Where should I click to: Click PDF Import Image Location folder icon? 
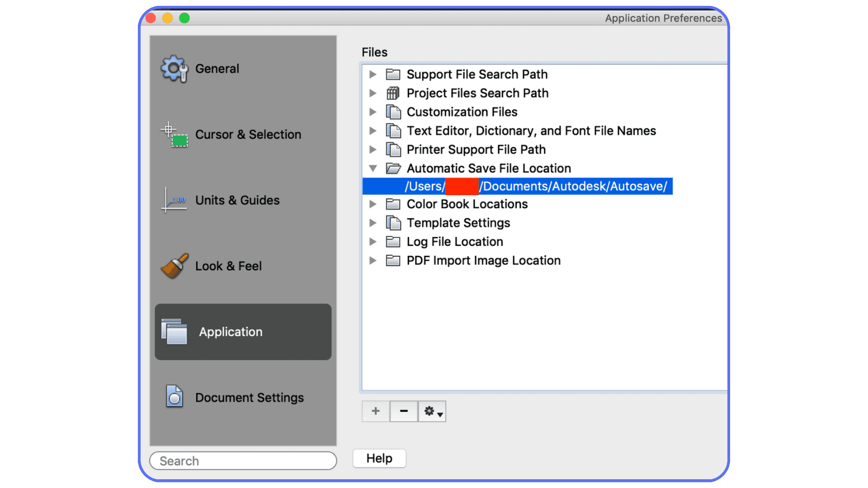[x=393, y=261]
